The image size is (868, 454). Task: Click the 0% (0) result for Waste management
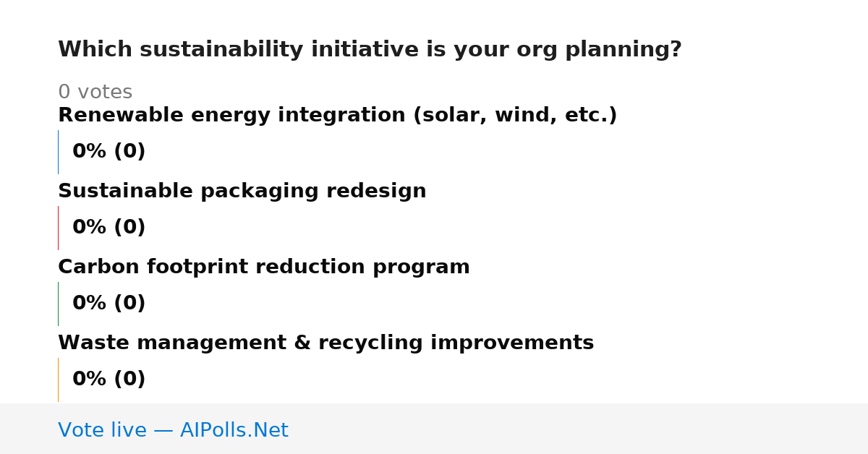click(x=109, y=380)
